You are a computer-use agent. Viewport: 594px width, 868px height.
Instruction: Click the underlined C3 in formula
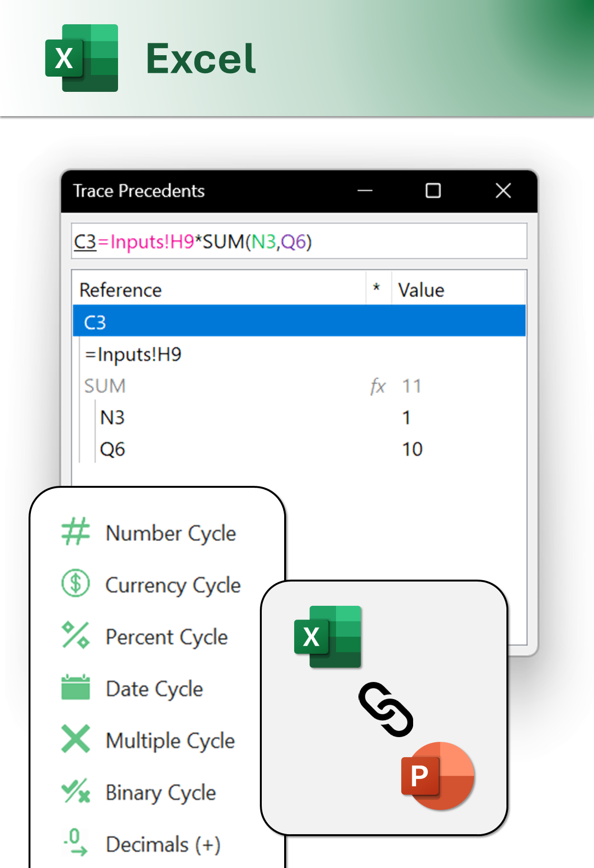click(86, 242)
